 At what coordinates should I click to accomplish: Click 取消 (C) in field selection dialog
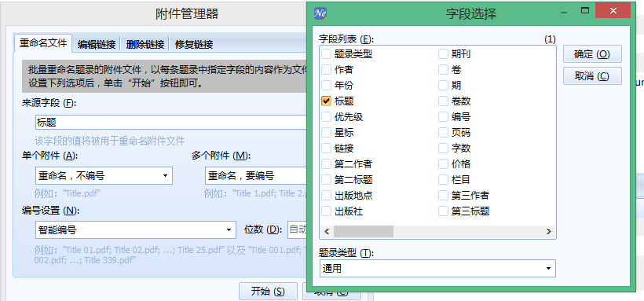592,76
